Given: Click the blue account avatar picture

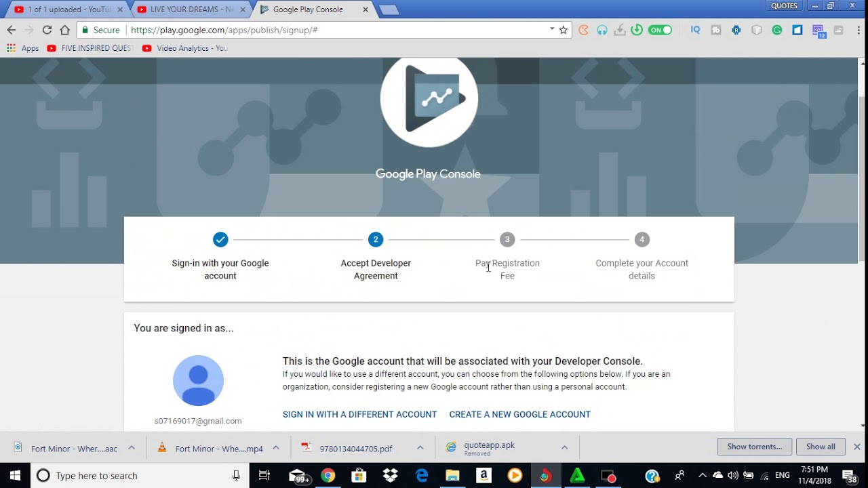Looking at the screenshot, I should tap(198, 380).
